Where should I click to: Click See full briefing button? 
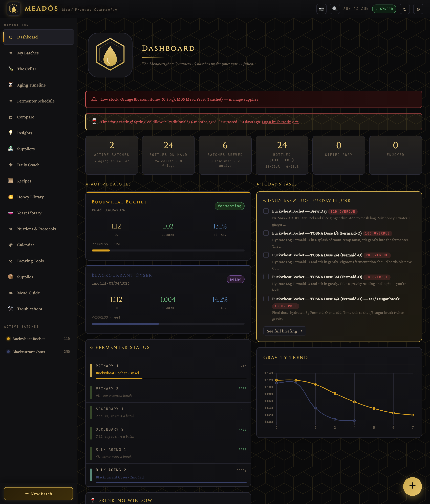[285, 331]
